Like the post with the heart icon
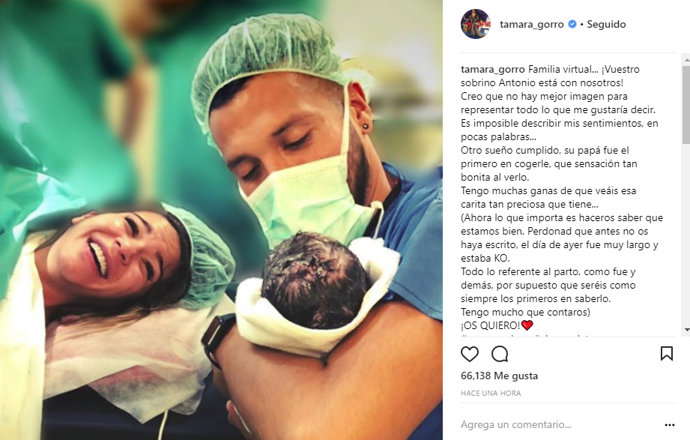Screen dimensions: 690x440 coord(470,354)
